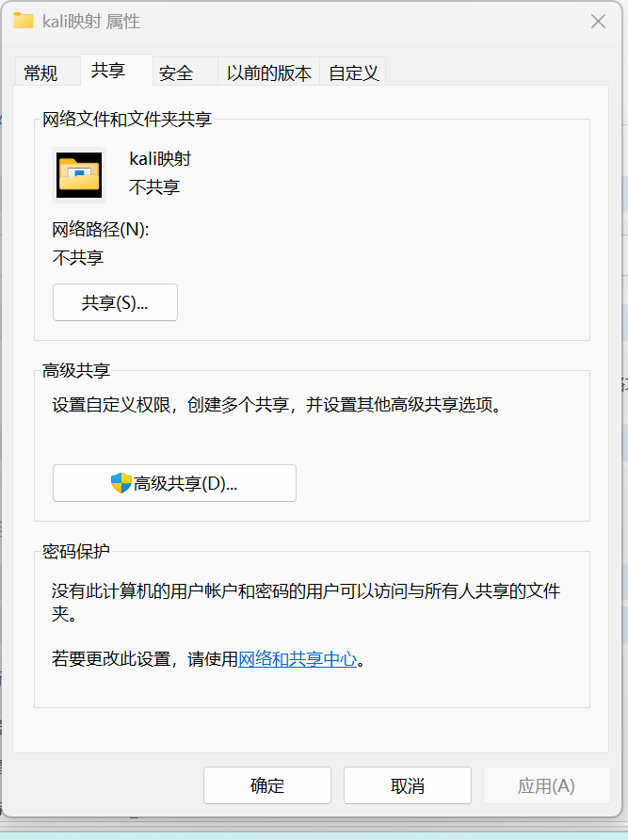Click the 网络路径(N): label
Image resolution: width=628 pixels, height=840 pixels.
pyautogui.click(x=101, y=229)
